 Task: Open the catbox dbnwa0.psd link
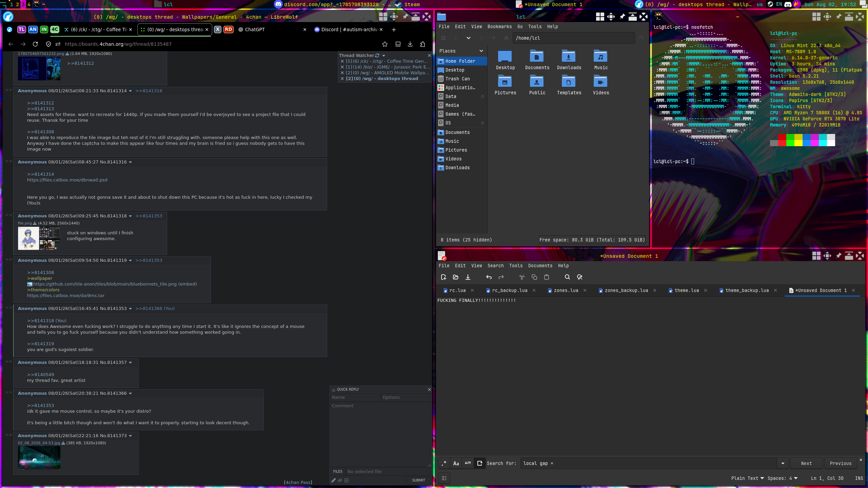67,180
